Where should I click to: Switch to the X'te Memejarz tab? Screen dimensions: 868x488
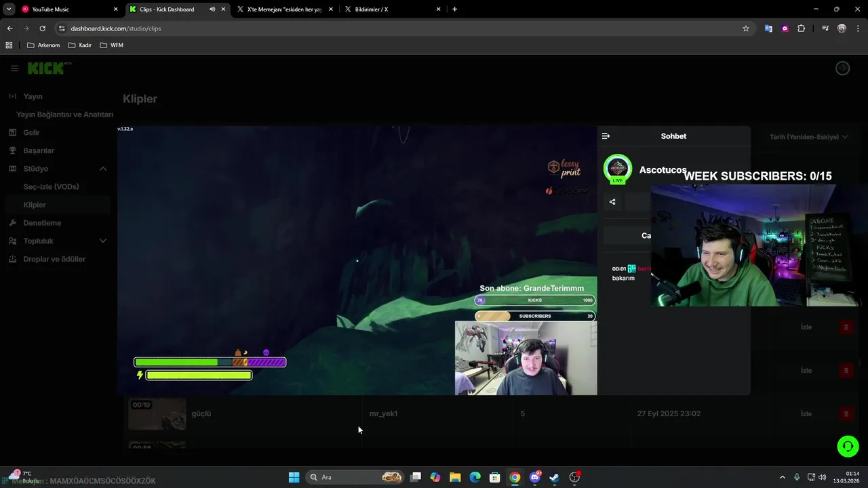(x=285, y=9)
